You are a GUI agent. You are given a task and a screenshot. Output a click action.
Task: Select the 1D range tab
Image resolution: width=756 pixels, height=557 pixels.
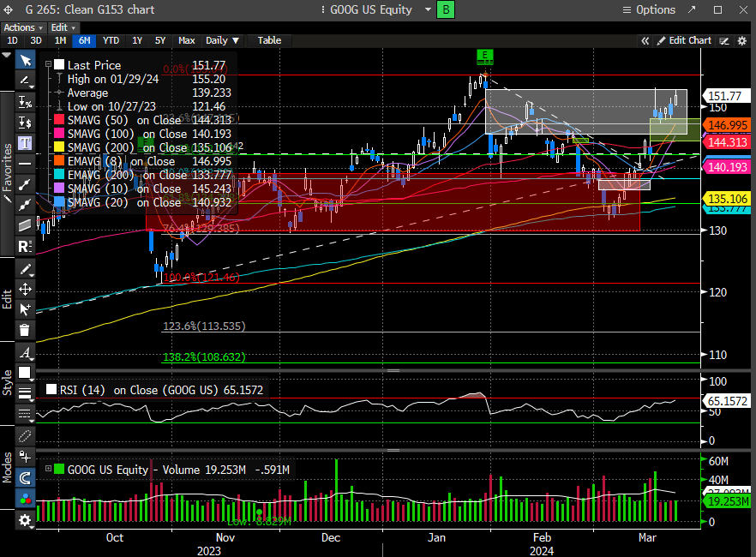coord(12,41)
